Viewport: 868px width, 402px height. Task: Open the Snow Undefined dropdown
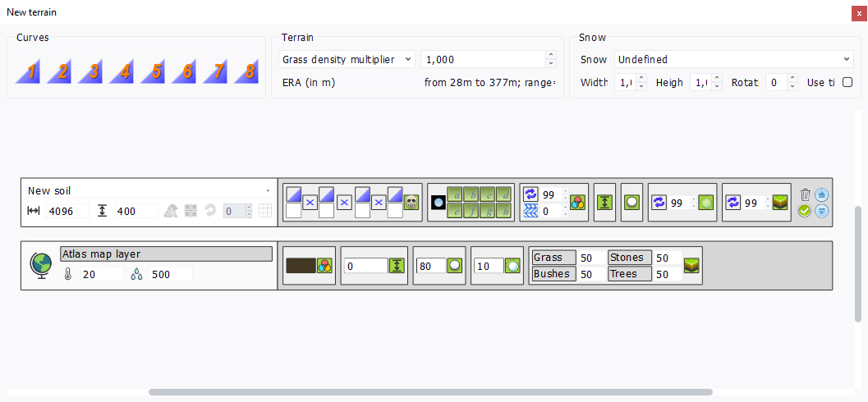[734, 59]
